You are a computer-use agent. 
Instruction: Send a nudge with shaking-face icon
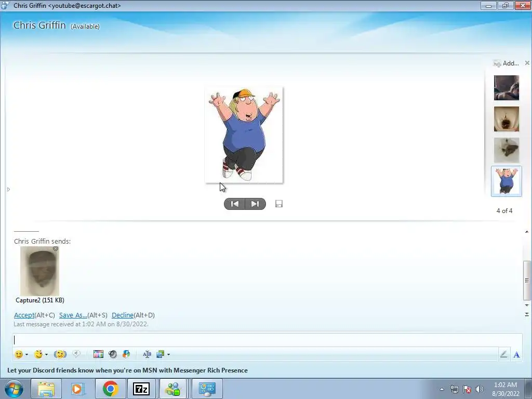click(60, 354)
